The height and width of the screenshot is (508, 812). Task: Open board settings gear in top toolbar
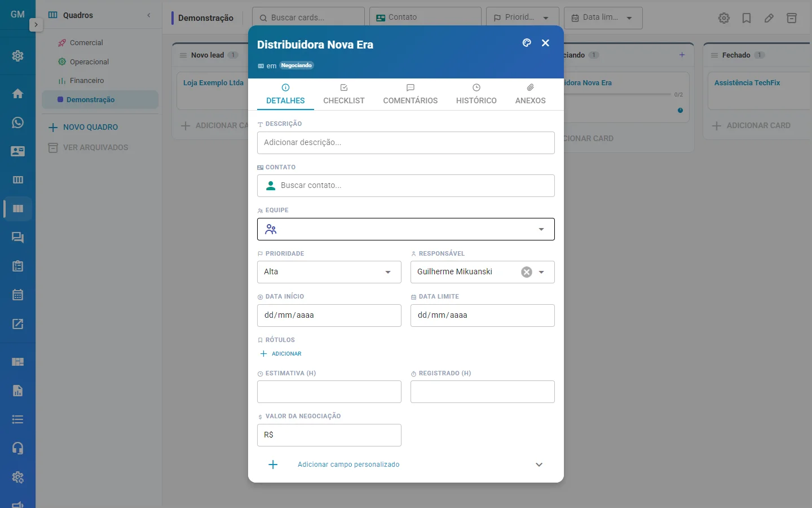coord(724,18)
